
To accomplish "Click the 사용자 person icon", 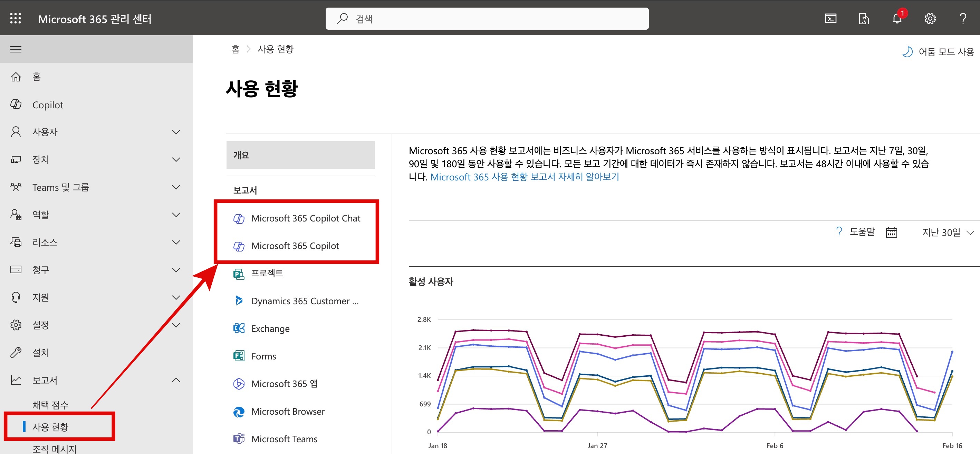I will 16,132.
